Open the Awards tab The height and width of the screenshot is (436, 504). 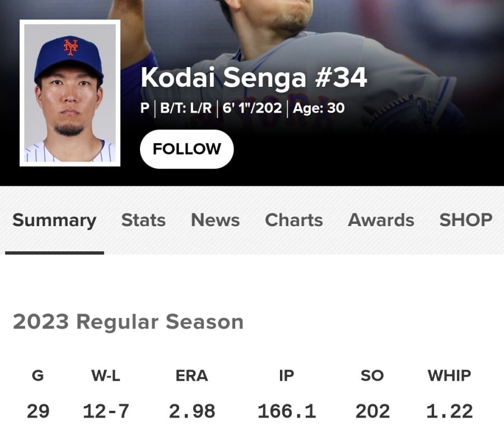pos(380,221)
